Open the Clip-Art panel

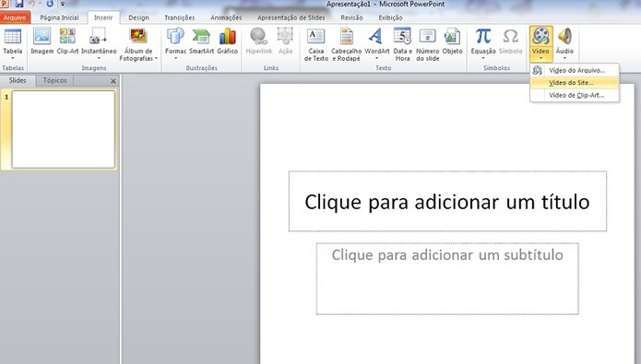pos(67,41)
